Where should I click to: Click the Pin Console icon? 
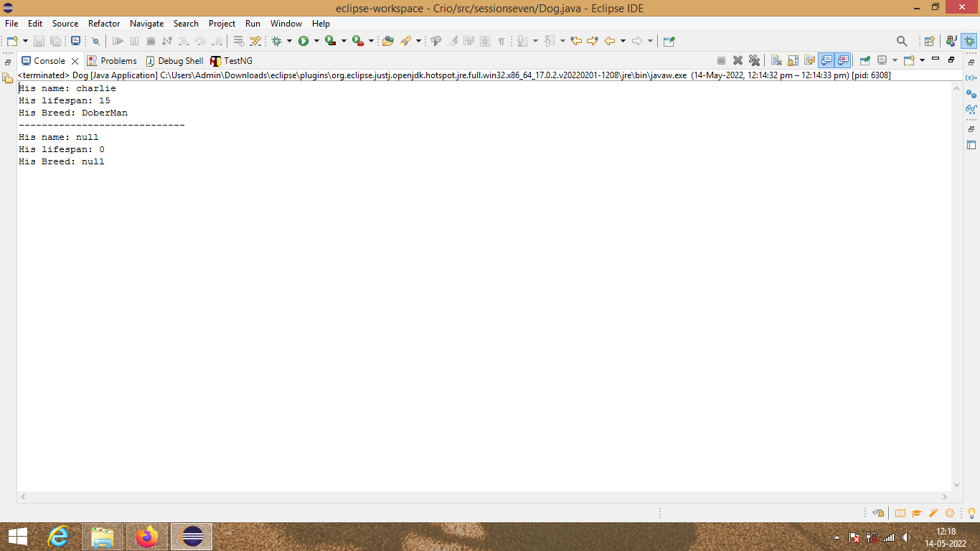tap(864, 60)
